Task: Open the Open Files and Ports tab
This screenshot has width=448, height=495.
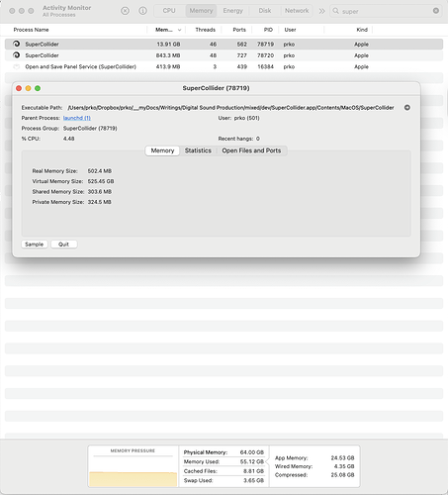Action: [x=251, y=150]
